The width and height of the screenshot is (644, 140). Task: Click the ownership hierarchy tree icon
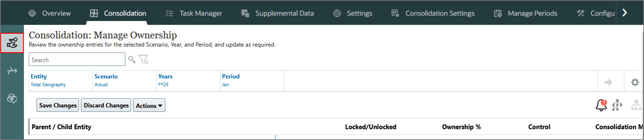click(x=617, y=105)
